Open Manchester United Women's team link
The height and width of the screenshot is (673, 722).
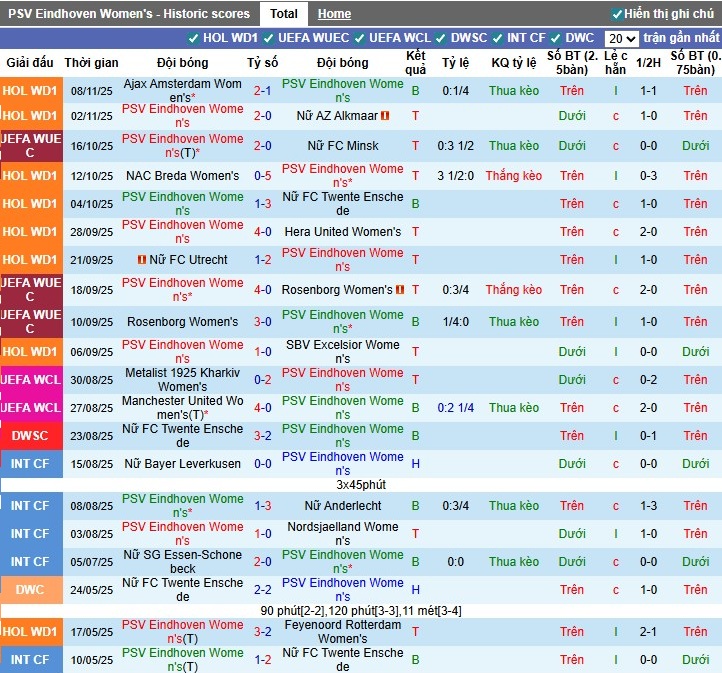coord(183,408)
